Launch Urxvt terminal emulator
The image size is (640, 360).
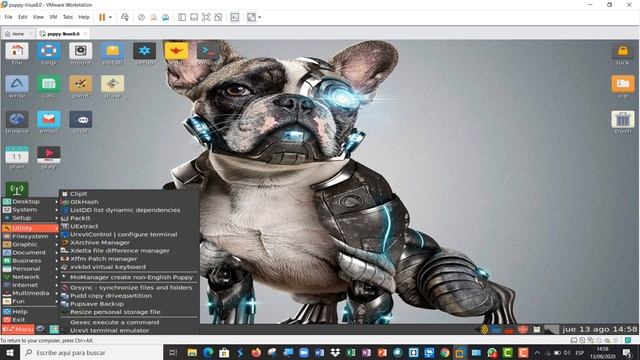pos(129,330)
